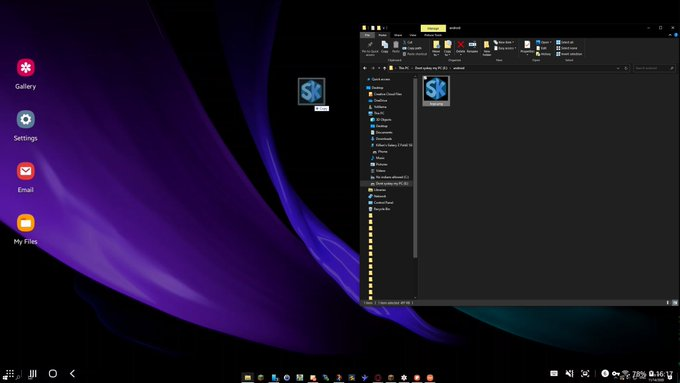This screenshot has height=383, width=680.
Task: Open the DeX recents button
Action: tap(33, 373)
